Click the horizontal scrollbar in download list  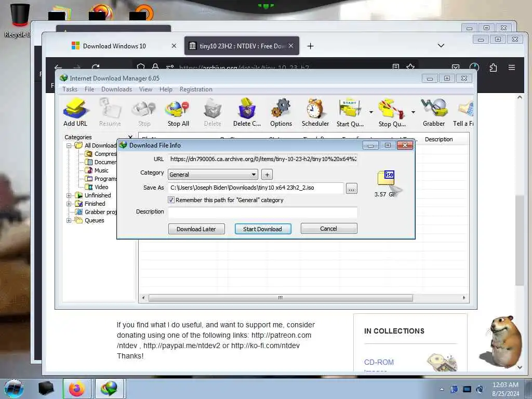[x=281, y=298]
